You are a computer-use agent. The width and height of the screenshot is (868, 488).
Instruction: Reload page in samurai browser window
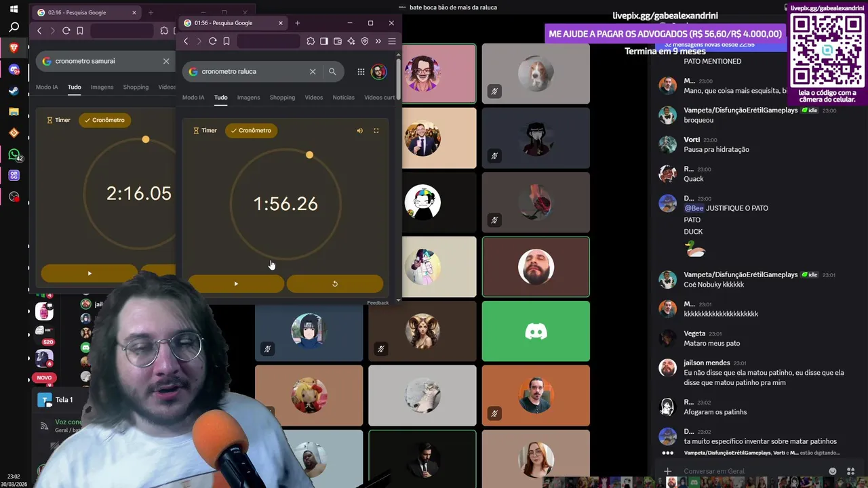(x=66, y=30)
